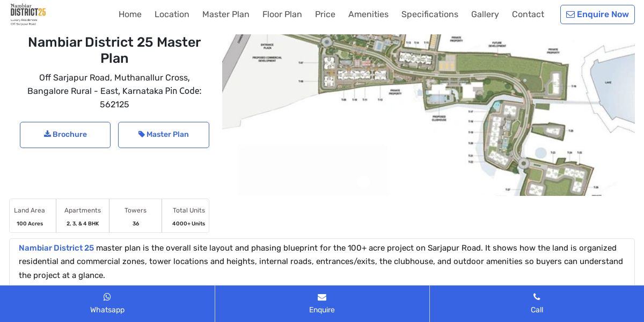Download the Brochure
644x322 pixels.
(x=65, y=135)
